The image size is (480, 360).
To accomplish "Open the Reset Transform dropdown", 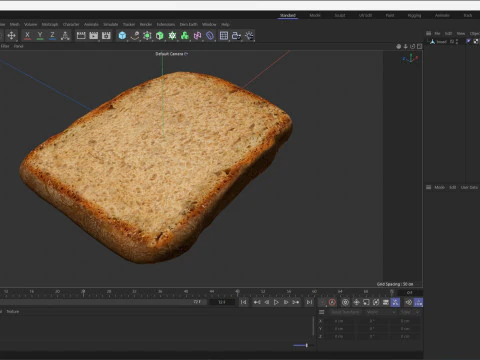I will coord(346,312).
